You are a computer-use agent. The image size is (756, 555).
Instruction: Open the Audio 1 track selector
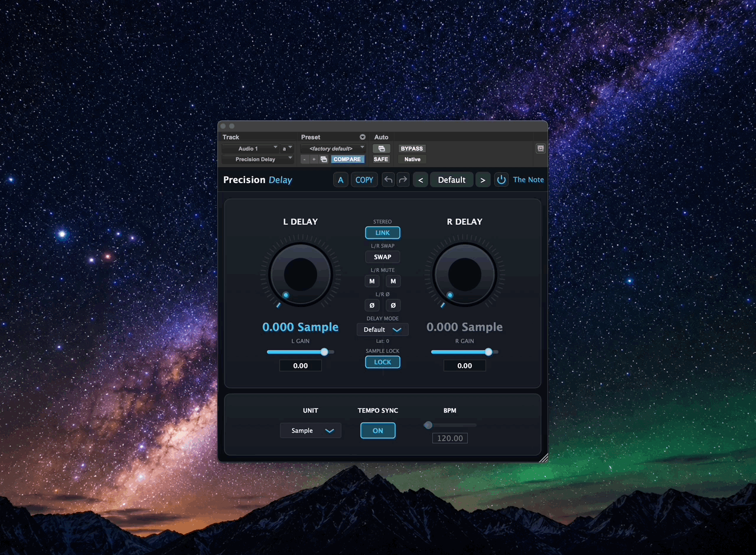[x=250, y=149]
